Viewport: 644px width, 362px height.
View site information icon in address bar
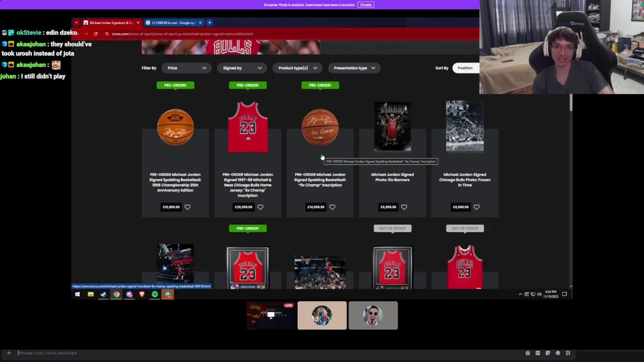pyautogui.click(x=107, y=34)
